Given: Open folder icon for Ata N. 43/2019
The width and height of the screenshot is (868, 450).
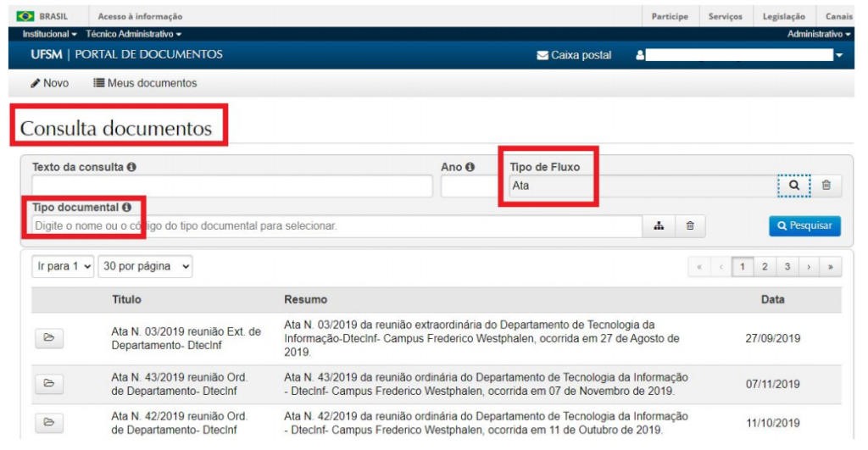Looking at the screenshot, I should coord(49,384).
